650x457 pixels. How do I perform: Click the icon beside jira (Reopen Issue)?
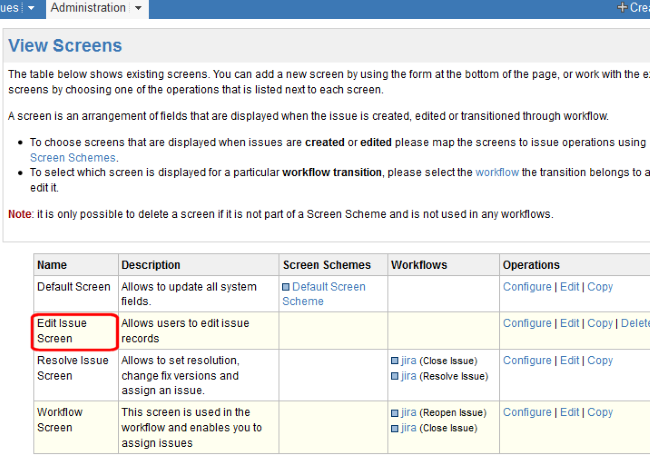pyautogui.click(x=395, y=413)
